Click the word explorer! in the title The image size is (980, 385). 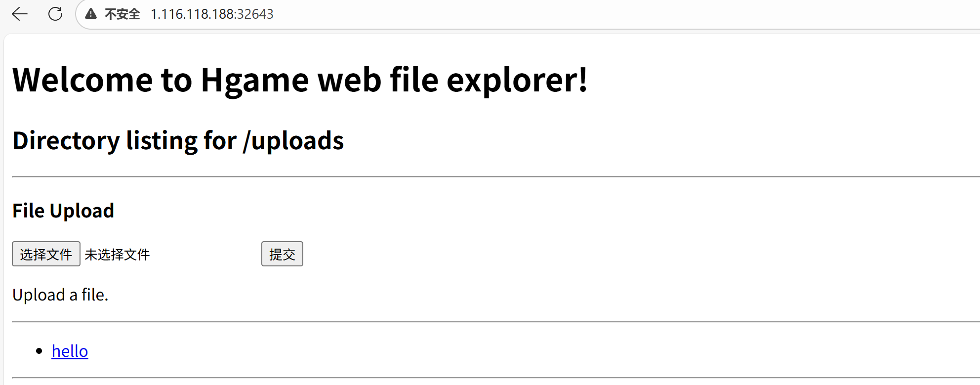[517, 80]
